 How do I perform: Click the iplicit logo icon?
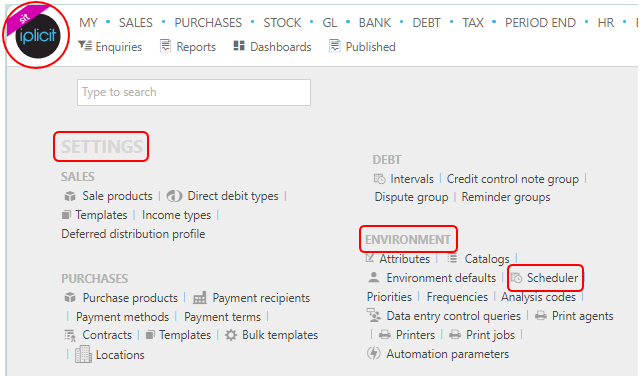37,35
